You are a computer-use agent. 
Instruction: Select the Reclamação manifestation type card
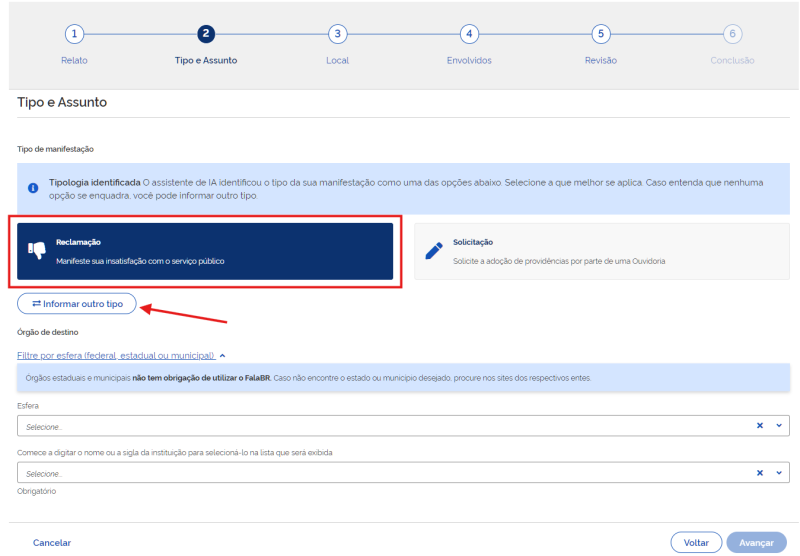pyautogui.click(x=205, y=251)
